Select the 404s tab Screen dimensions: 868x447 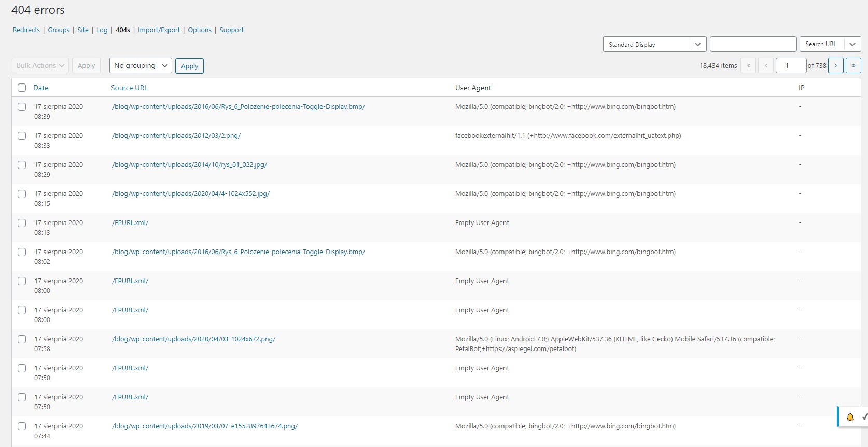coord(123,30)
